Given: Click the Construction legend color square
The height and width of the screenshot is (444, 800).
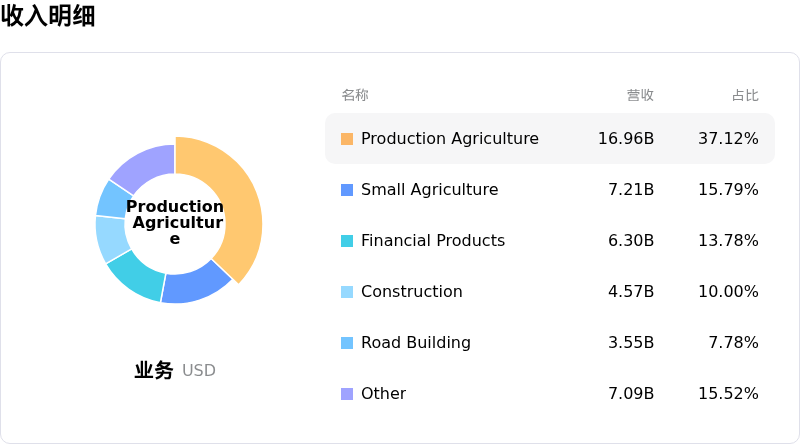Looking at the screenshot, I should tap(347, 292).
